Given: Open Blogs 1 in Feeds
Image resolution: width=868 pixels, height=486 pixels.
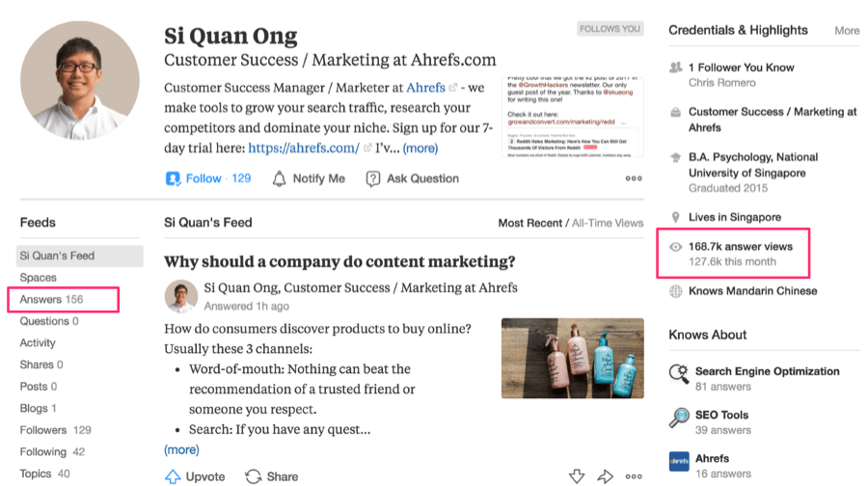Looking at the screenshot, I should (x=39, y=408).
